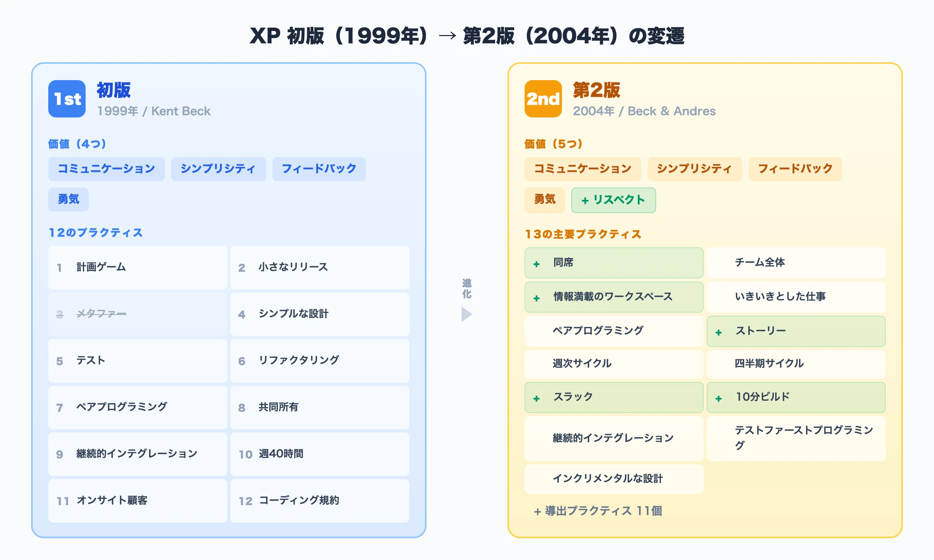Select the blue シンプリシティ value chip
Screen dimensions: 934x560
pos(219,169)
